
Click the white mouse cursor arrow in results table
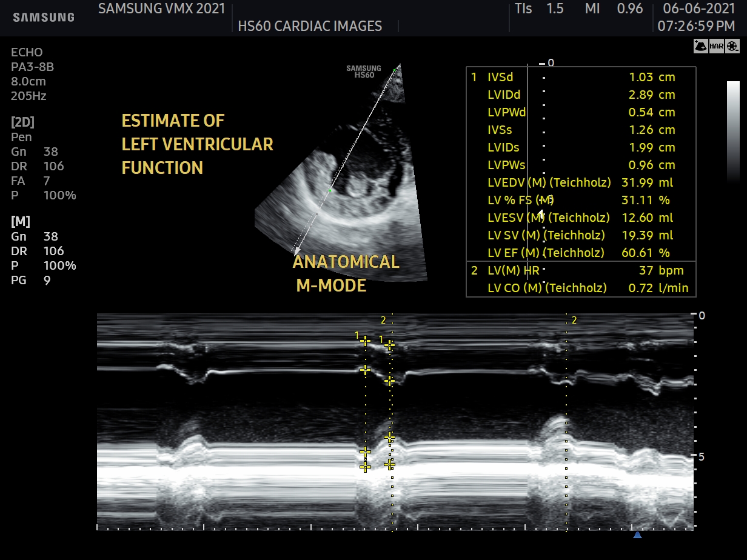click(541, 213)
